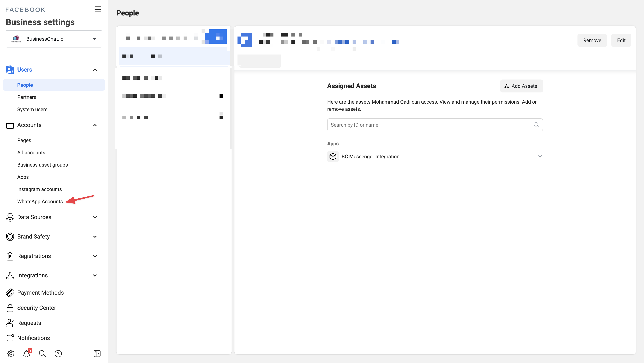Collapse the Users section chevron
This screenshot has height=363, width=644.
(x=95, y=70)
